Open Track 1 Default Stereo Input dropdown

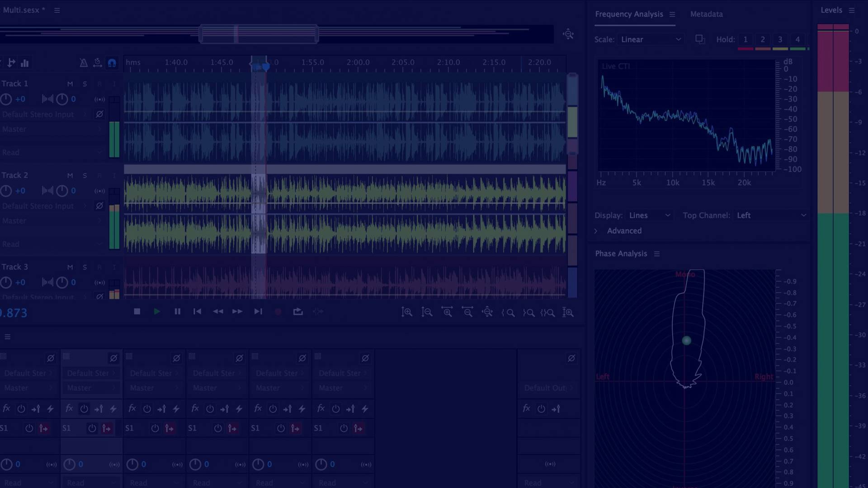(44, 114)
